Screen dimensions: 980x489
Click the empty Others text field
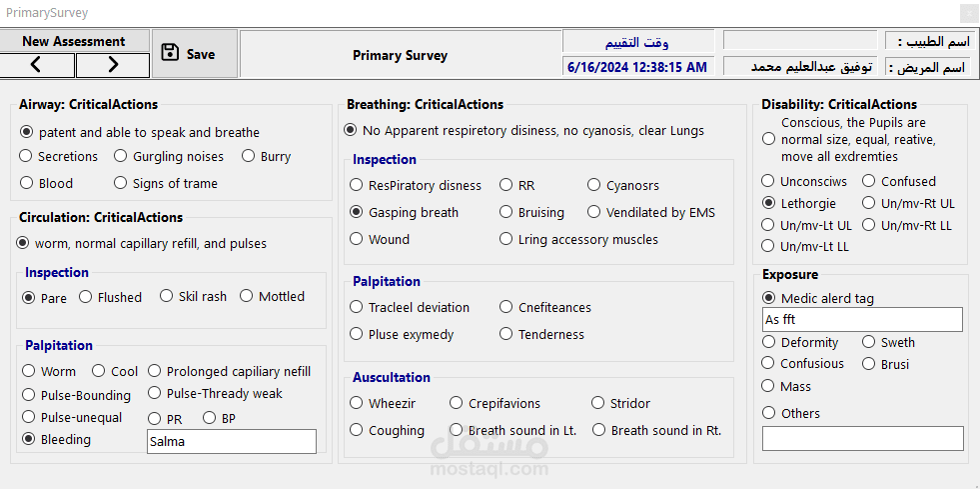[862, 439]
